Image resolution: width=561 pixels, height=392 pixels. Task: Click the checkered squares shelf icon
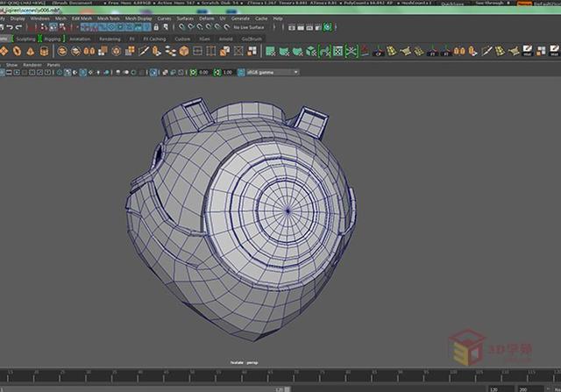pos(252,51)
